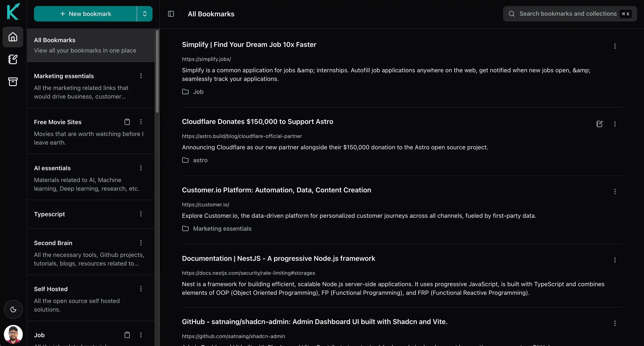Toggle the sidebar panel visibility
Image resolution: width=644 pixels, height=346 pixels.
pos(171,14)
